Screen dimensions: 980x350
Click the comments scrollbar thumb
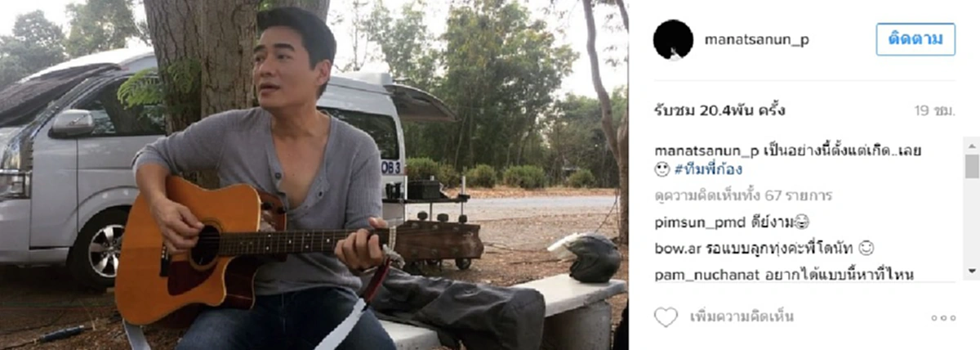coord(971,166)
